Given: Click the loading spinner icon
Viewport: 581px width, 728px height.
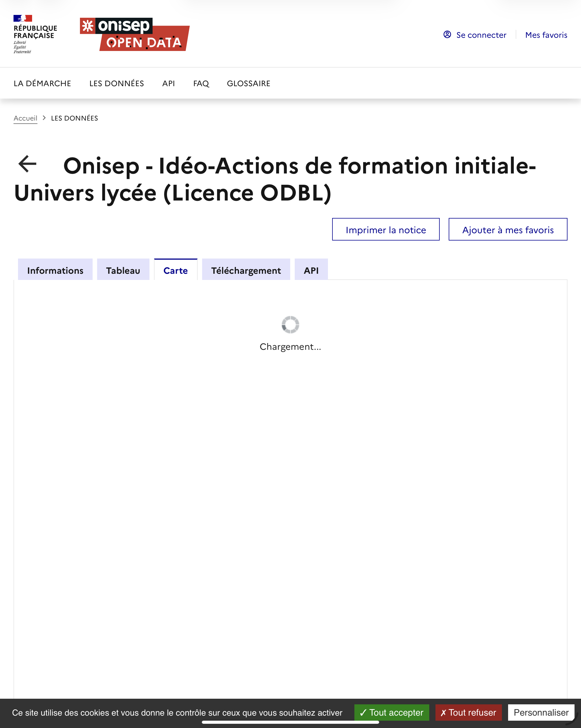Looking at the screenshot, I should pyautogui.click(x=290, y=324).
